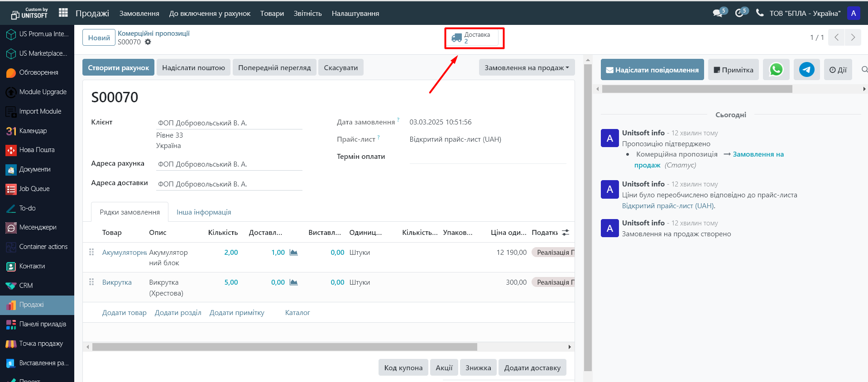Click the gear icon next to S00070
The image size is (868, 382).
tap(148, 42)
